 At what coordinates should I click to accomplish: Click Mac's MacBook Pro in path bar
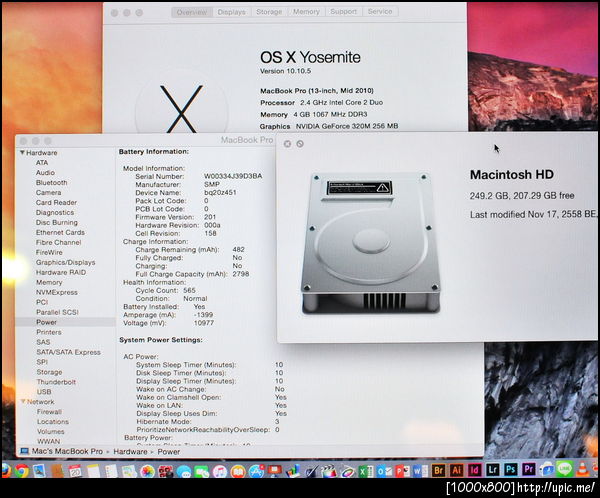tap(67, 451)
